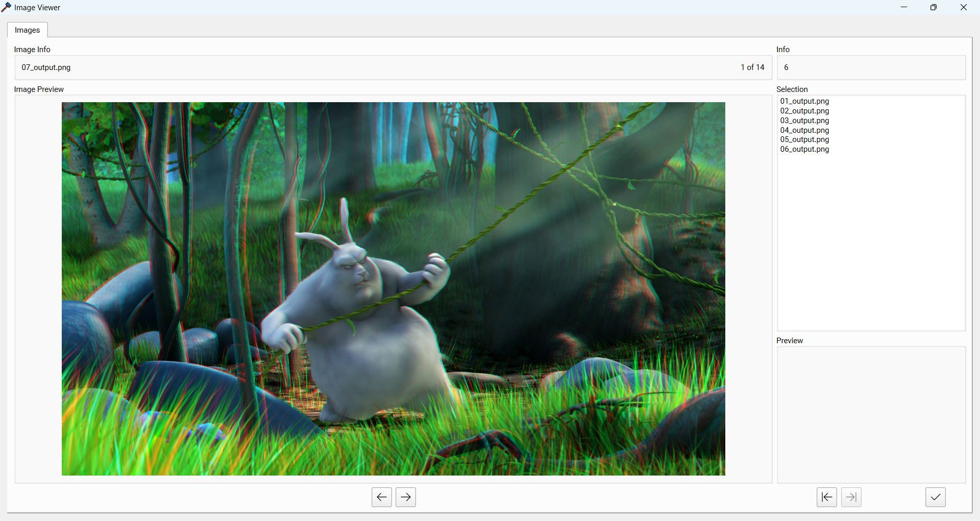Viewport: 980px width, 521px height.
Task: Advance to next image with right arrow
Action: 406,497
